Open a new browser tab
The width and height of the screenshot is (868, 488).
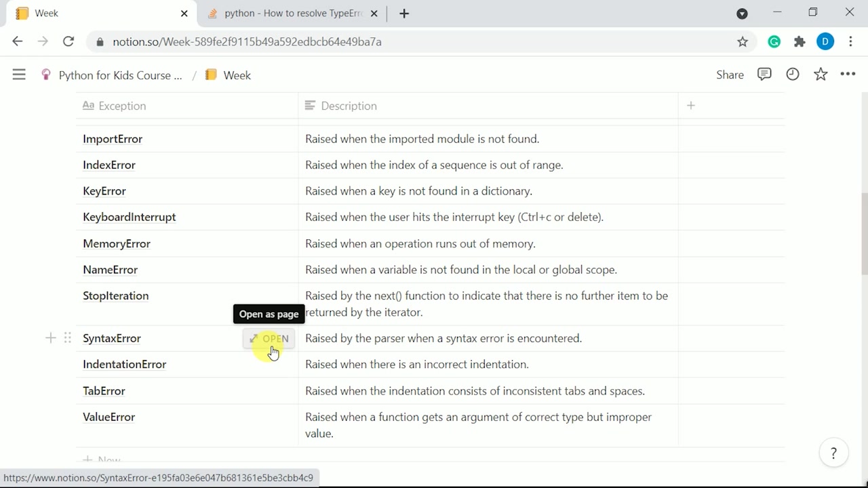click(x=404, y=14)
